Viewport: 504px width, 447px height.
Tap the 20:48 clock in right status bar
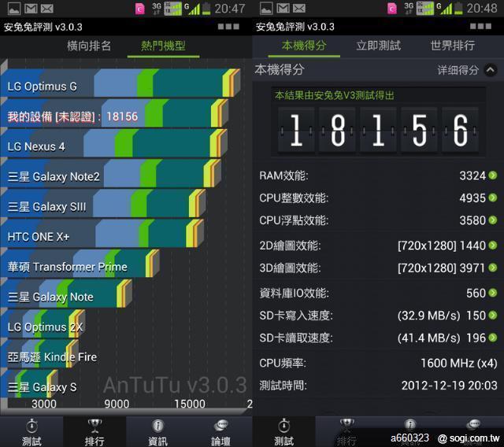pyautogui.click(x=482, y=9)
